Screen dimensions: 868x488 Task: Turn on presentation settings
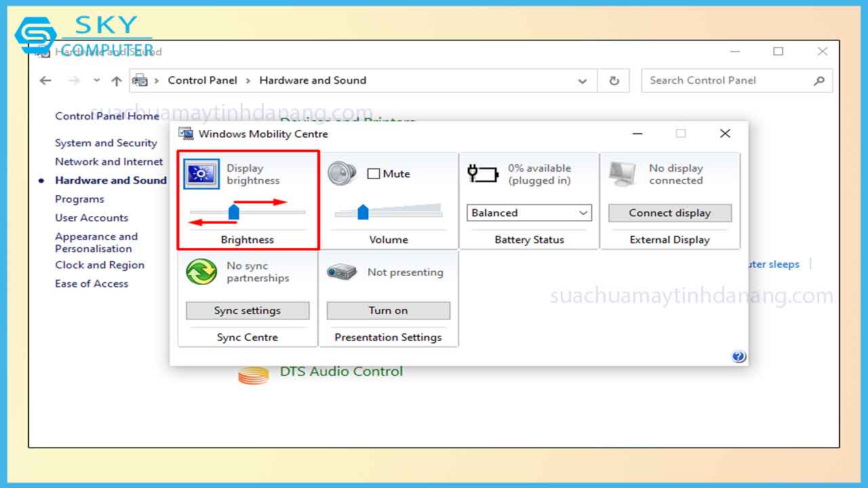[388, 310]
